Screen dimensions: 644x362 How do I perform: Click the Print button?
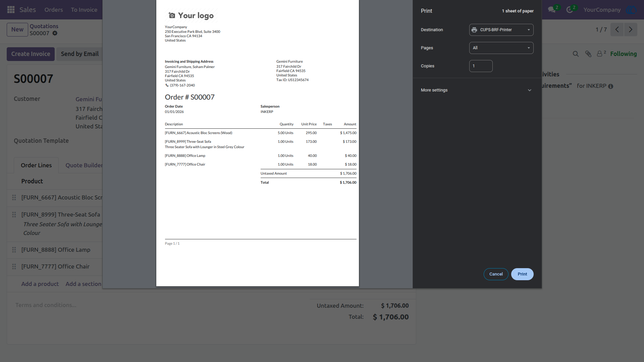[x=522, y=274]
